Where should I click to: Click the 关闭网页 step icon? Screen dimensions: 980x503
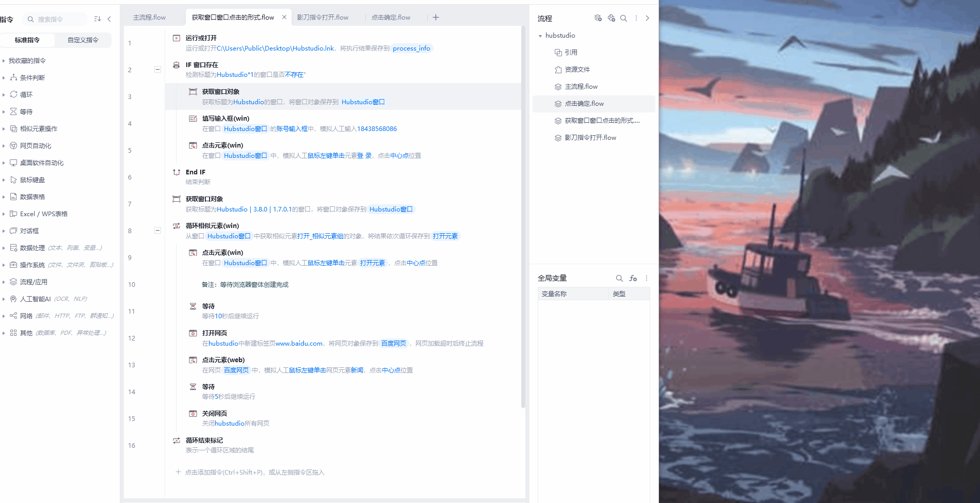pyautogui.click(x=193, y=414)
